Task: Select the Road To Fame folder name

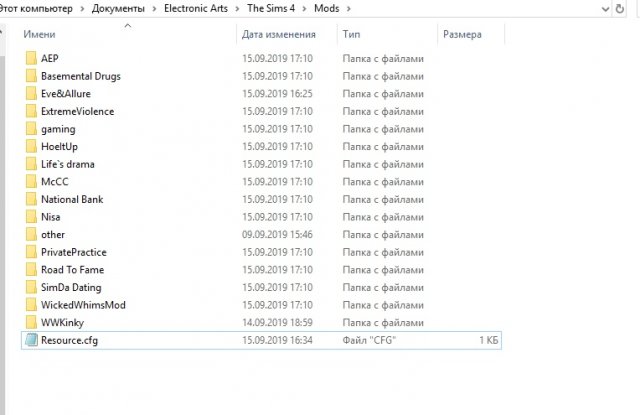Action: point(73,270)
